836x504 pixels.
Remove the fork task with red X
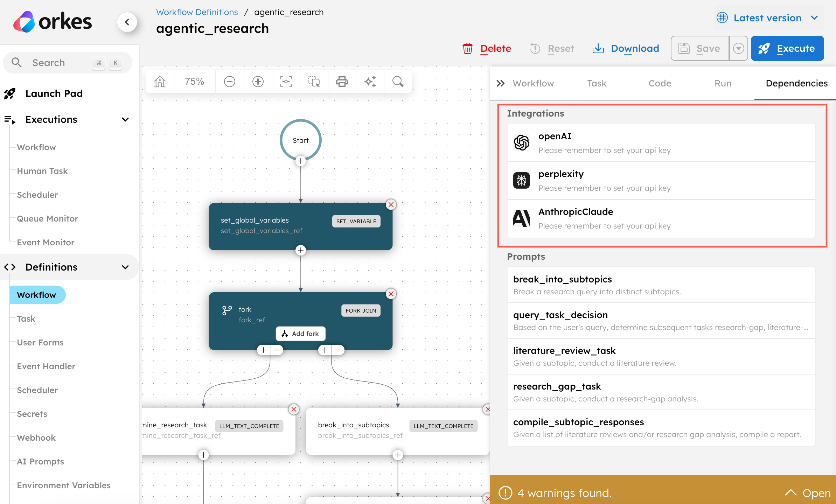(x=391, y=294)
